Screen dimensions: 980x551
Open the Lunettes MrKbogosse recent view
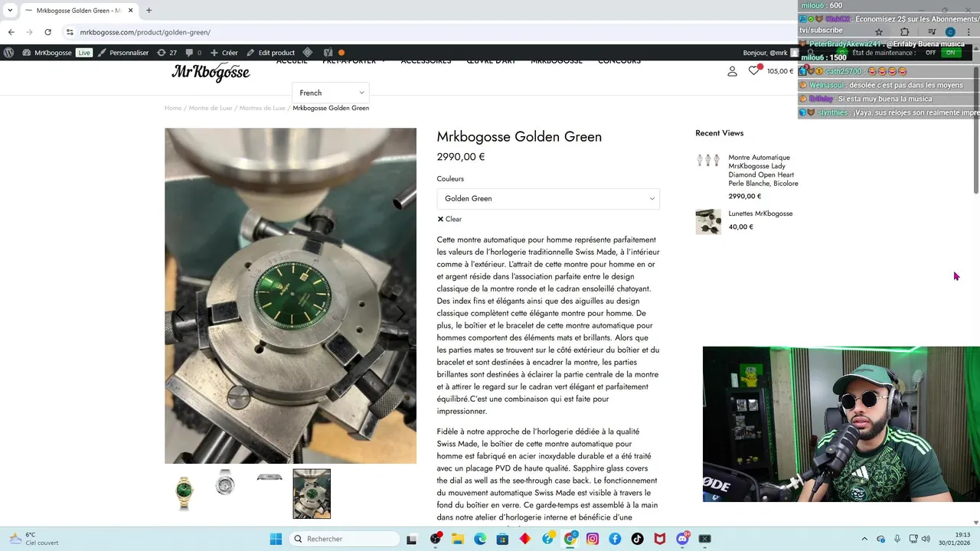click(x=760, y=214)
